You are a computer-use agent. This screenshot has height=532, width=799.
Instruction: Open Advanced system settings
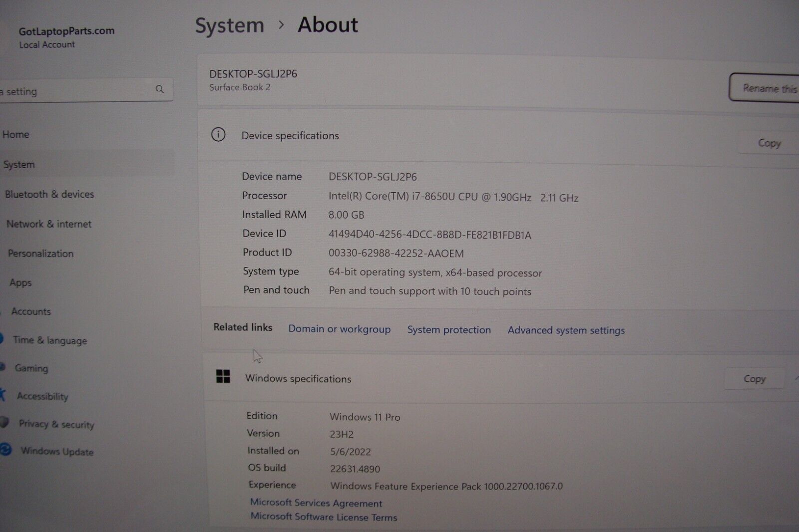[565, 330]
